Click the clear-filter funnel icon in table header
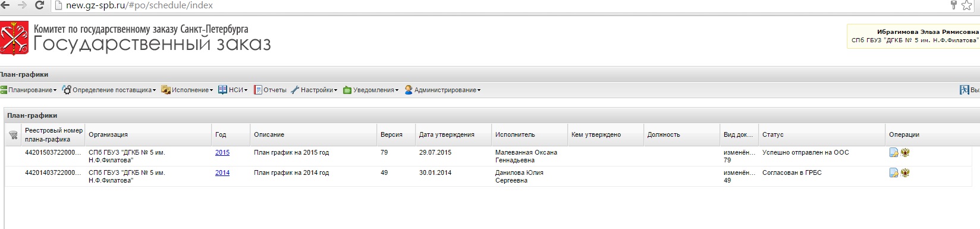 click(x=13, y=136)
